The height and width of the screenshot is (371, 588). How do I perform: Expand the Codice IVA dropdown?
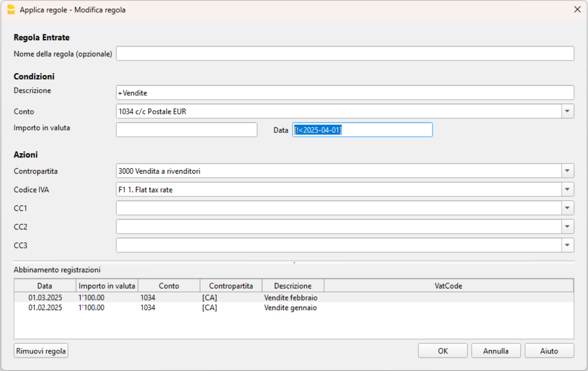[567, 190]
